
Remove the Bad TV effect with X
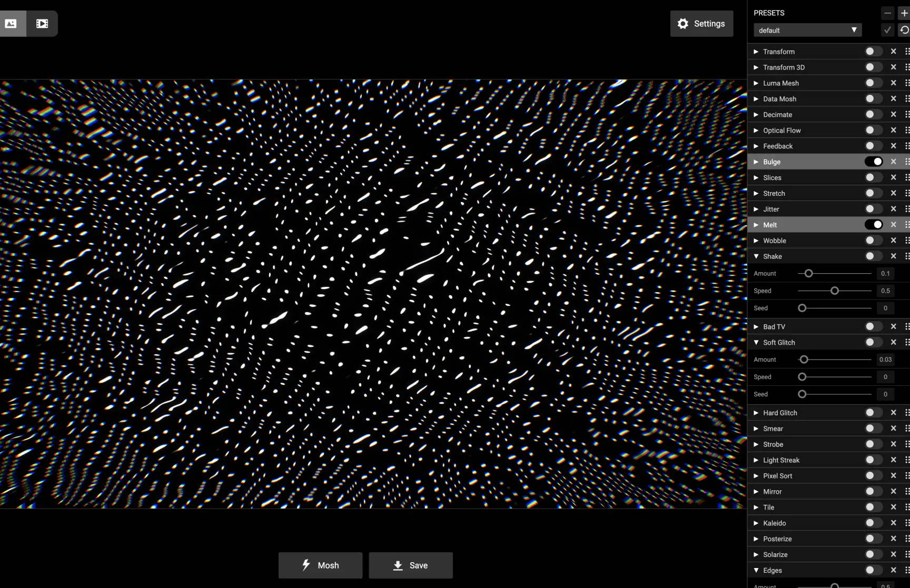893,327
